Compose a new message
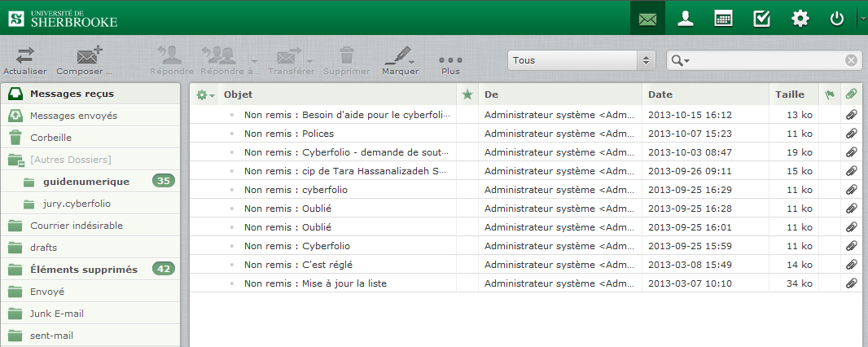The image size is (868, 347). click(x=87, y=61)
